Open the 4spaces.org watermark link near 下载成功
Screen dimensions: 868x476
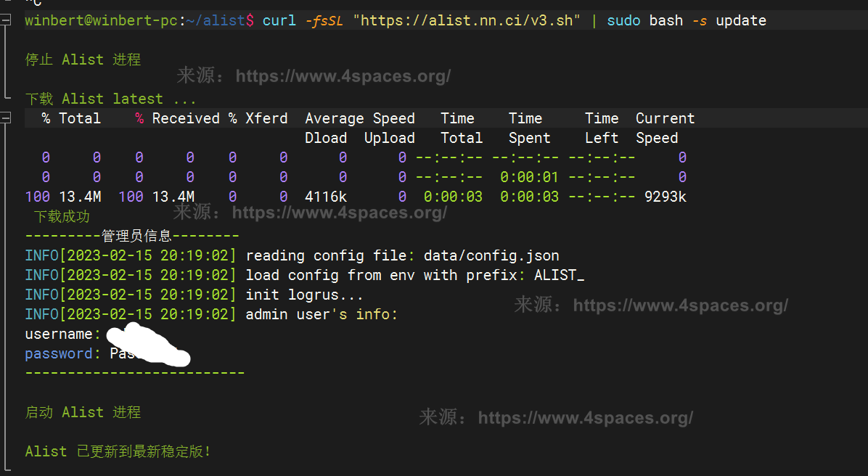point(339,212)
